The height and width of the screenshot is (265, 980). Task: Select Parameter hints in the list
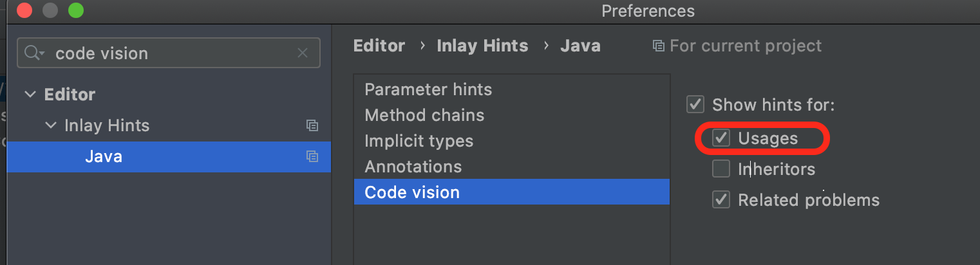pos(428,89)
